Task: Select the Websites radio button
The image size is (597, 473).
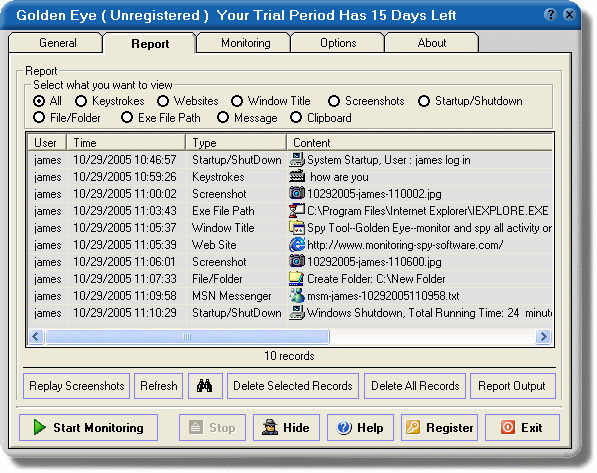Action: 163,101
